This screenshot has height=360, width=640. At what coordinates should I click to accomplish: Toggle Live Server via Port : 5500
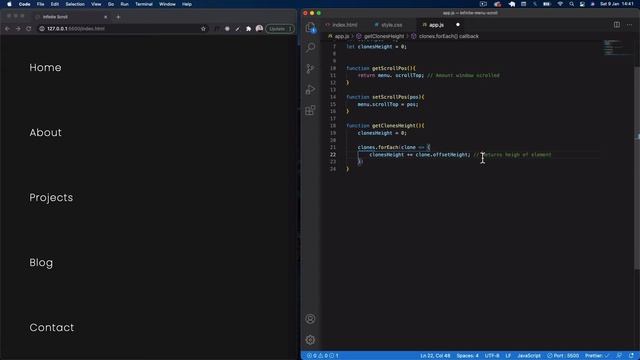563,356
